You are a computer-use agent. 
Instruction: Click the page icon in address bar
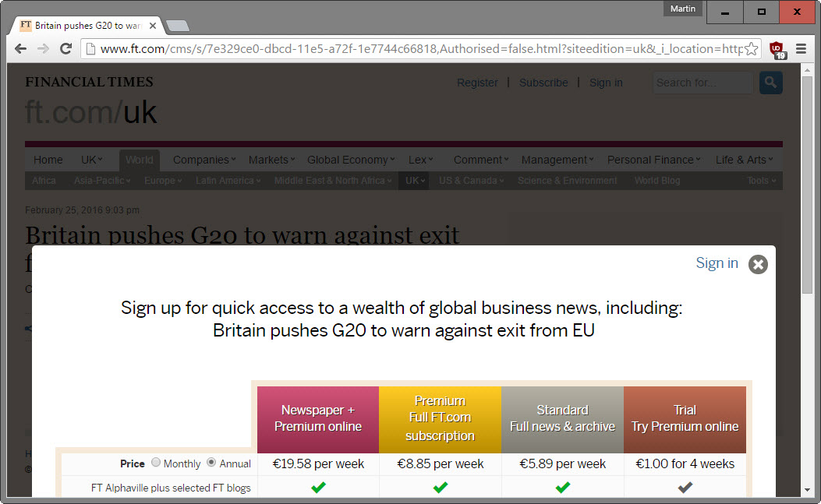(90, 48)
